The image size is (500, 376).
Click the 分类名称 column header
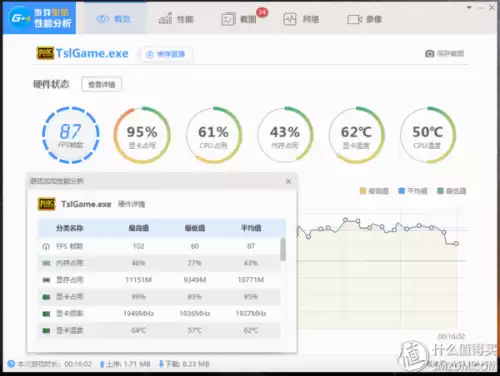(x=70, y=228)
